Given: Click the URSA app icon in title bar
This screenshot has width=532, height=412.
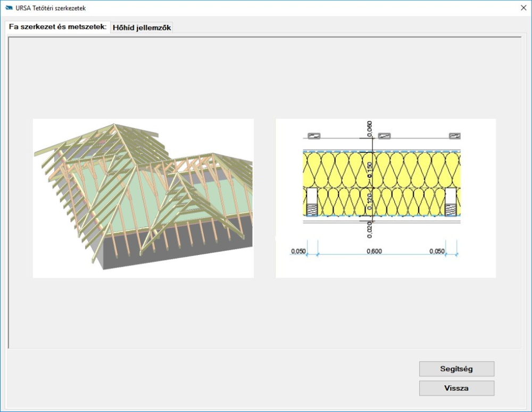Looking at the screenshot, I should pyautogui.click(x=9, y=8).
